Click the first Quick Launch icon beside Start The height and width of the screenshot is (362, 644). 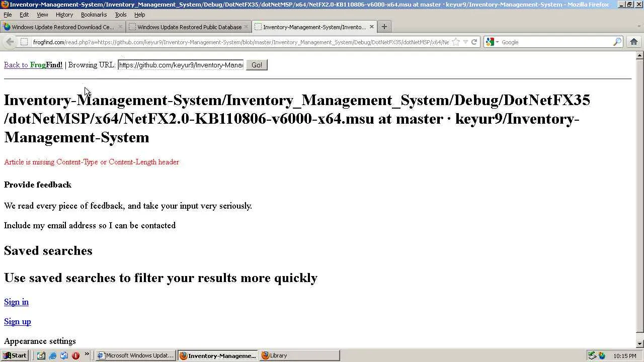point(41,355)
